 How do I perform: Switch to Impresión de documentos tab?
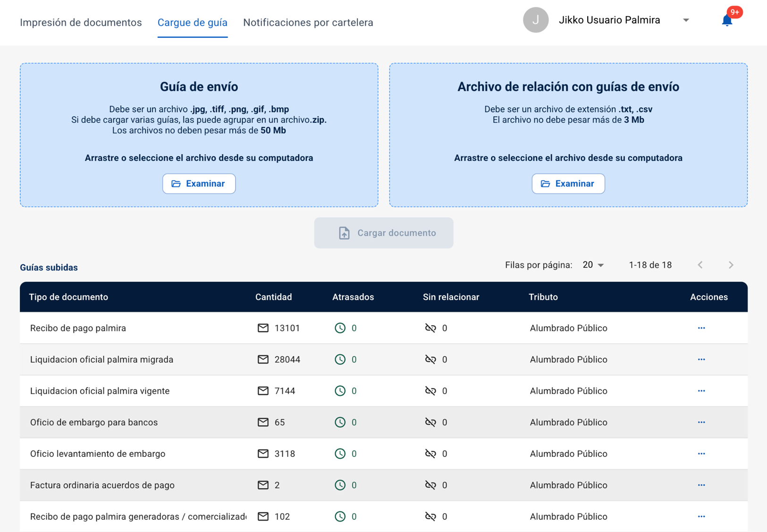(x=81, y=23)
